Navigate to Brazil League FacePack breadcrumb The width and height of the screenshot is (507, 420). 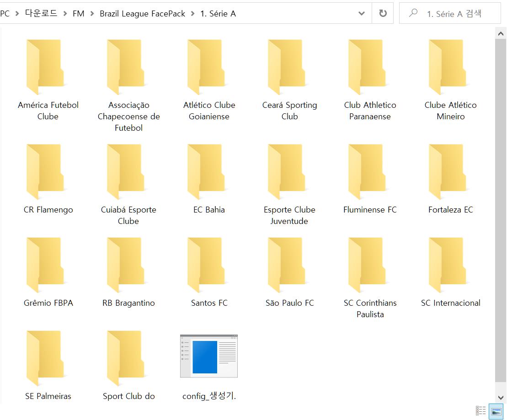pyautogui.click(x=142, y=14)
